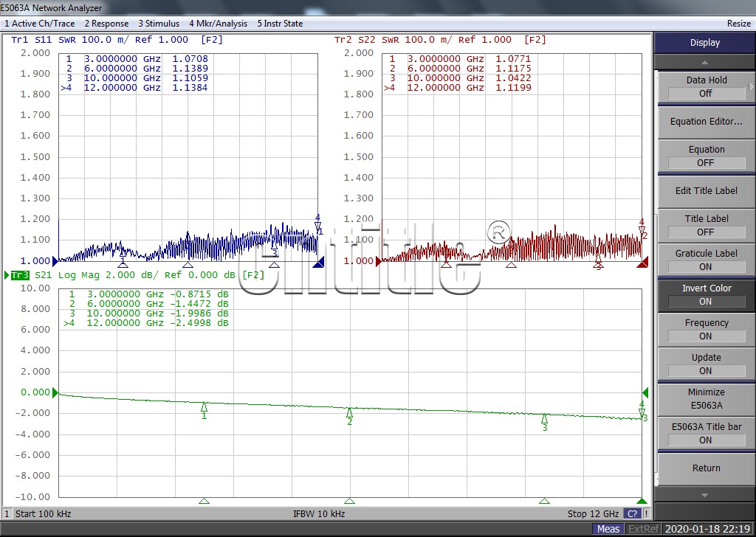Open the 1 Active Ch/Trace menu
The image size is (756, 537).
coord(40,24)
